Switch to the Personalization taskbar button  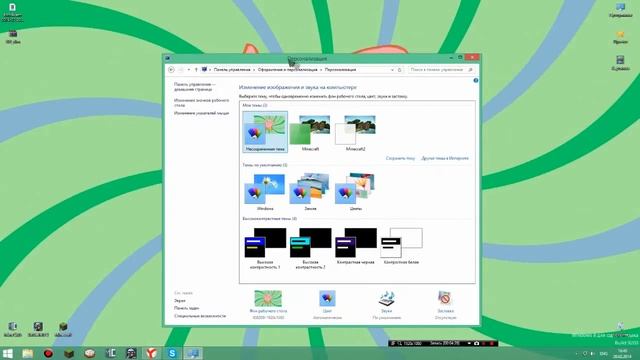193,353
